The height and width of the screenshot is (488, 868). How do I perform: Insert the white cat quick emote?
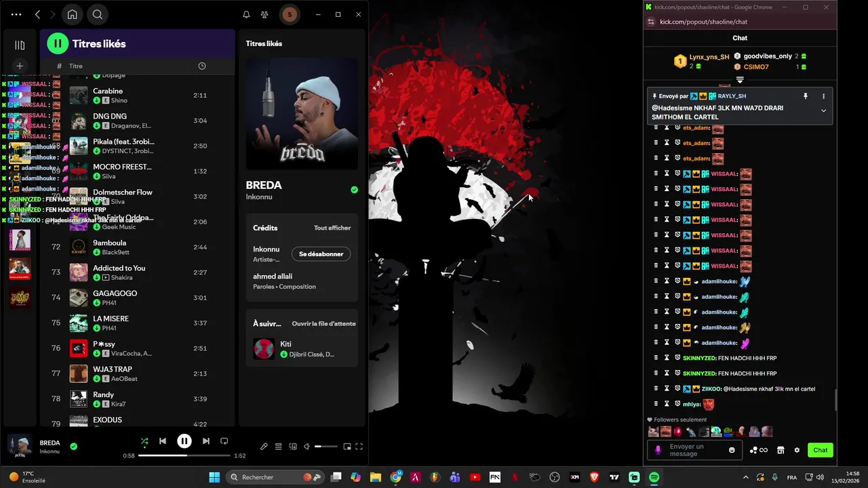(653, 432)
